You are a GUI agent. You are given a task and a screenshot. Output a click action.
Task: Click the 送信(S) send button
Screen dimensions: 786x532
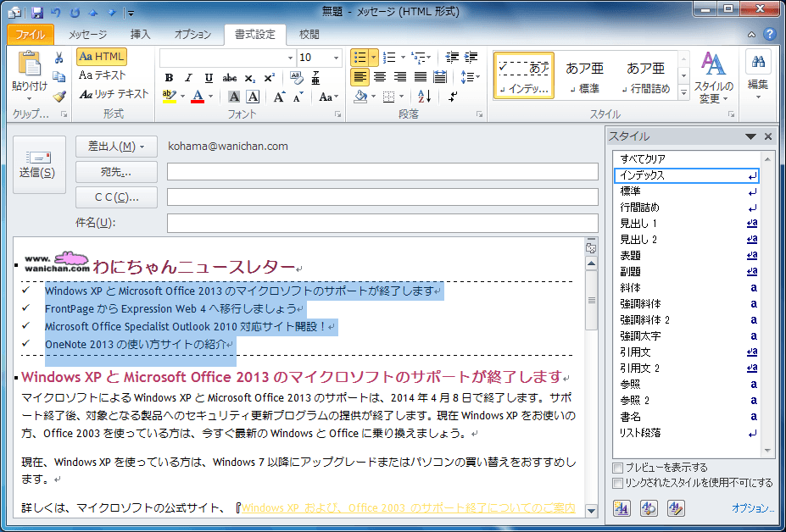39,164
